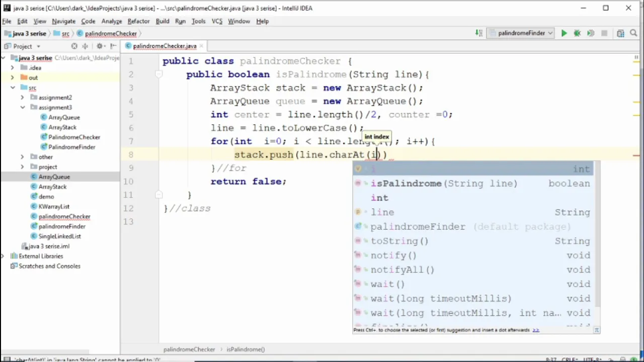Viewport: 644px width, 362px height.
Task: Choose wait(long timeoutMillis) completion suggestion
Action: tap(473, 299)
